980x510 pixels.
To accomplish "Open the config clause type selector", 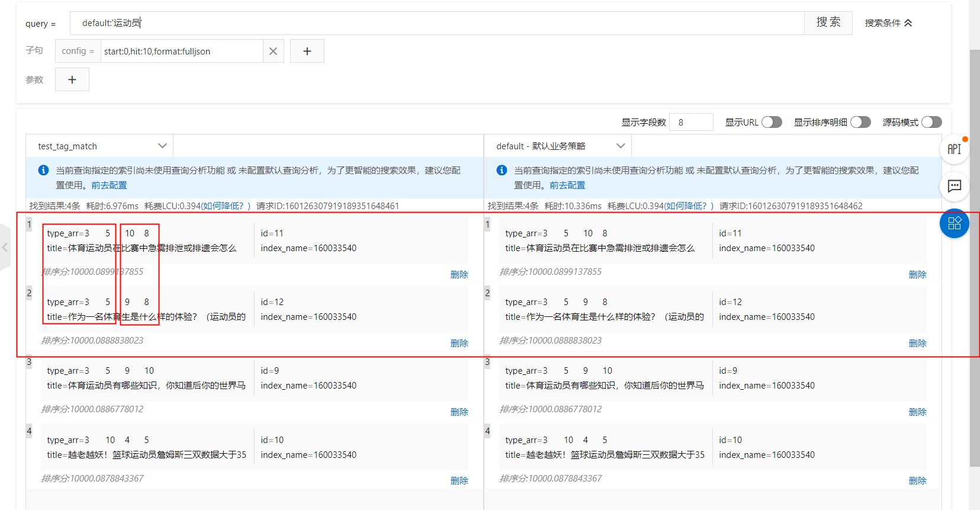I will pyautogui.click(x=78, y=51).
